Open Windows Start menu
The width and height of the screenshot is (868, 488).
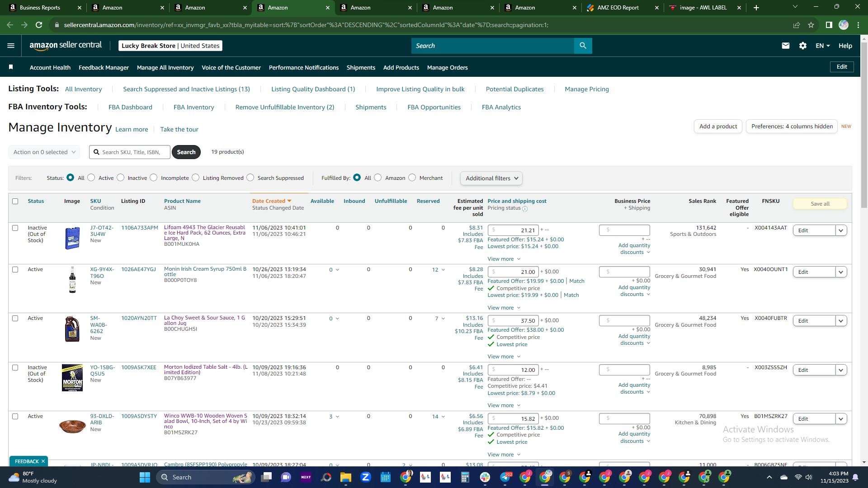[145, 477]
